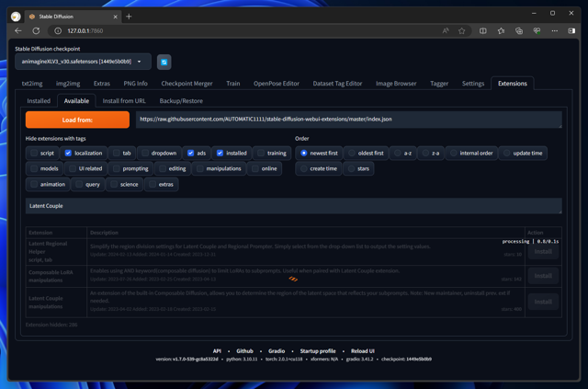Screen dimensions: 588x389
Task: Click the Latent Couple search field
Action: pyautogui.click(x=294, y=206)
